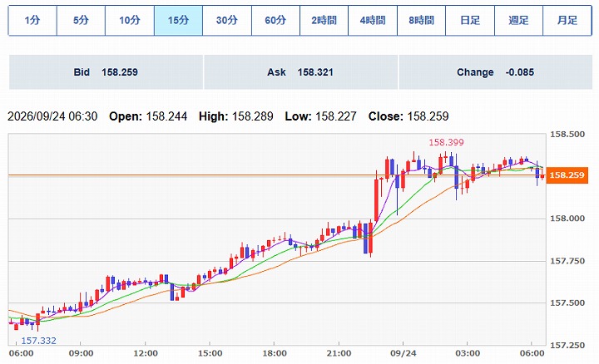Click the 158.399 high price label
Screen dimensions: 599x364
pyautogui.click(x=446, y=142)
